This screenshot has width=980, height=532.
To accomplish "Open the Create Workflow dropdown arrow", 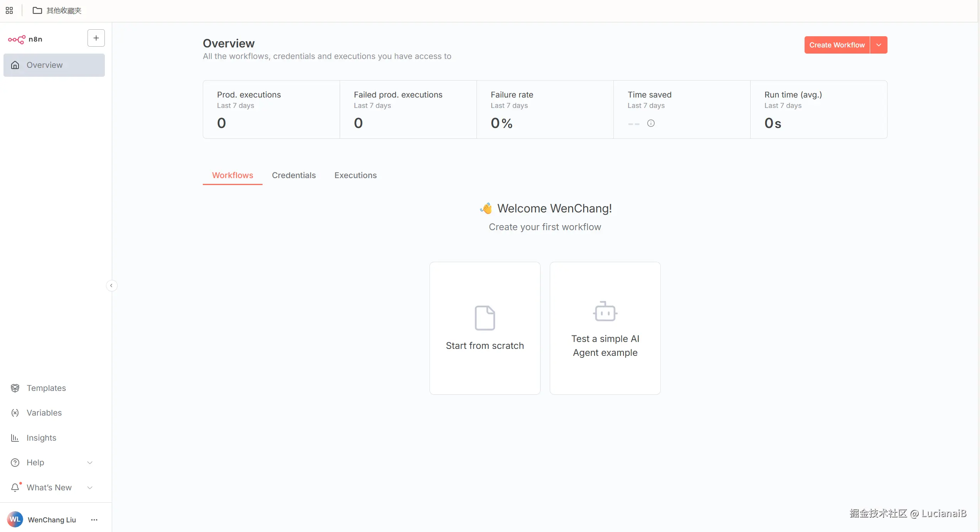I will (x=879, y=45).
